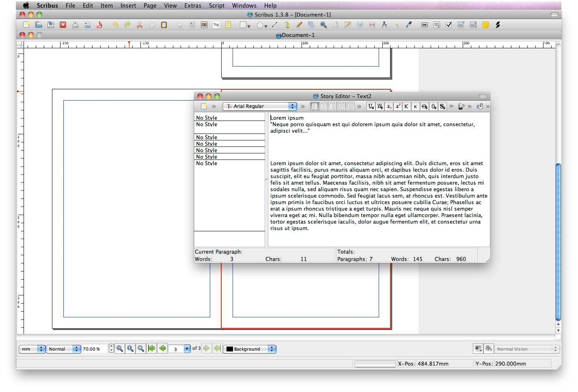Image resolution: width=578 pixels, height=392 pixels.
Task: Undo last action with yellow arrow
Action: click(x=115, y=25)
